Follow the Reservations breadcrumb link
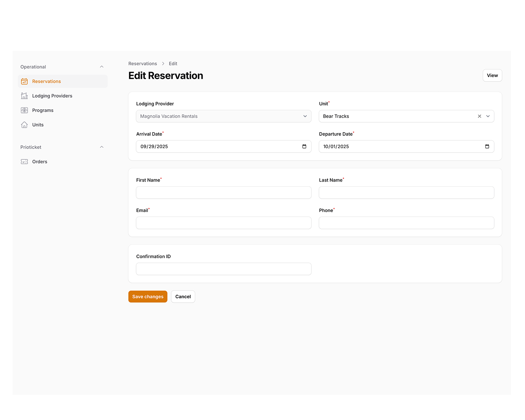 click(143, 64)
